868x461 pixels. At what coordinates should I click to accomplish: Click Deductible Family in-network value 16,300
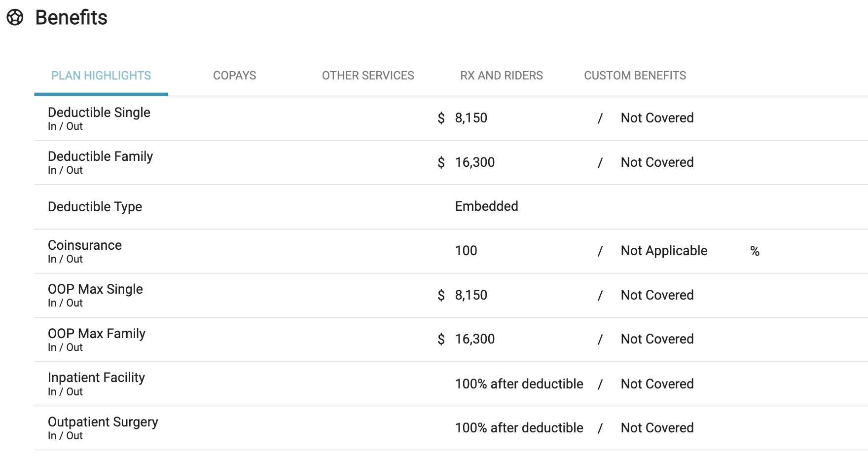pyautogui.click(x=475, y=162)
